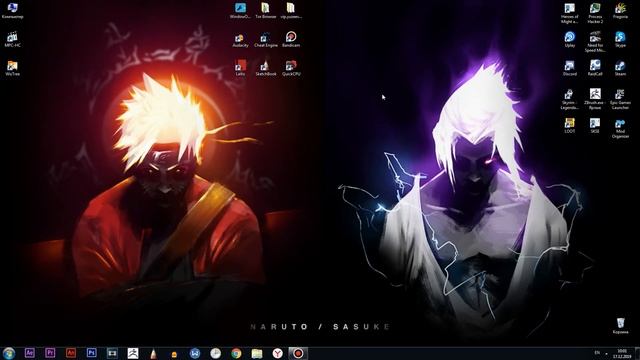Launch Heroes of Might and Magic shortcut

pyautogui.click(x=569, y=13)
